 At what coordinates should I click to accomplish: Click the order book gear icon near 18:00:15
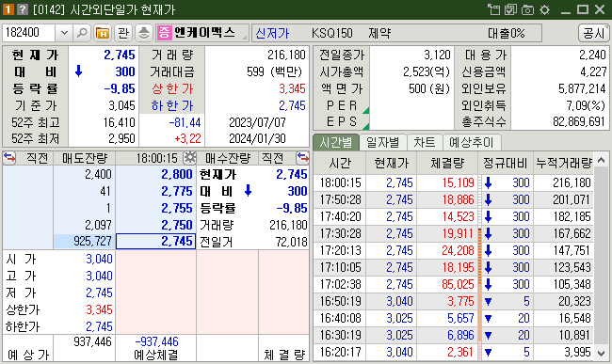click(190, 158)
